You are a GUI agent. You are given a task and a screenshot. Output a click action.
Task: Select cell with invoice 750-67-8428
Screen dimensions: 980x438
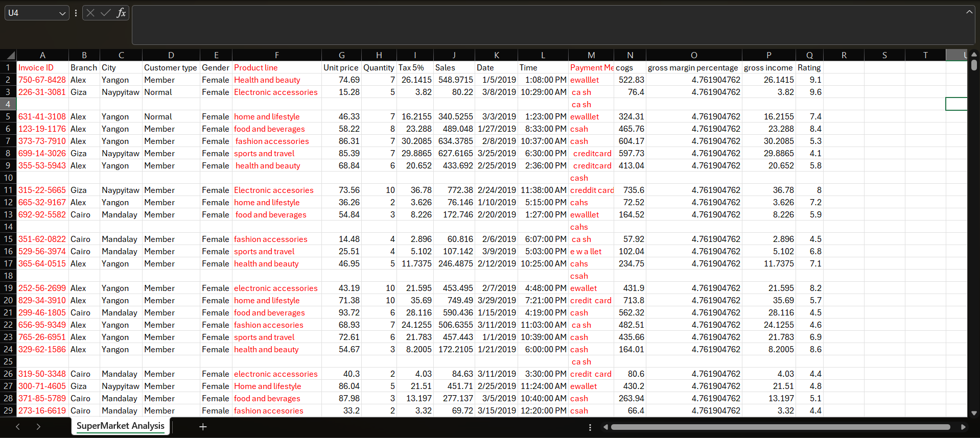pos(42,80)
